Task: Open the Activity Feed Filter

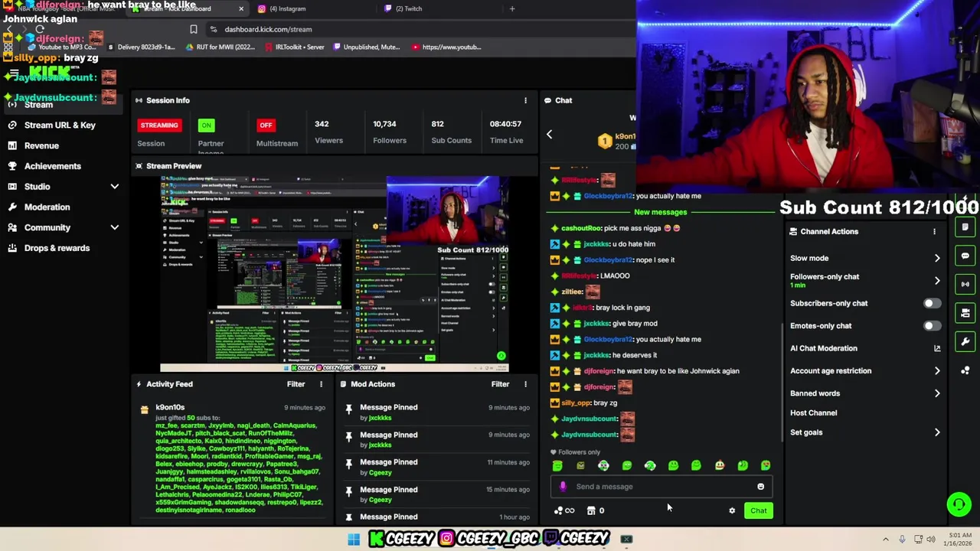Action: point(296,384)
